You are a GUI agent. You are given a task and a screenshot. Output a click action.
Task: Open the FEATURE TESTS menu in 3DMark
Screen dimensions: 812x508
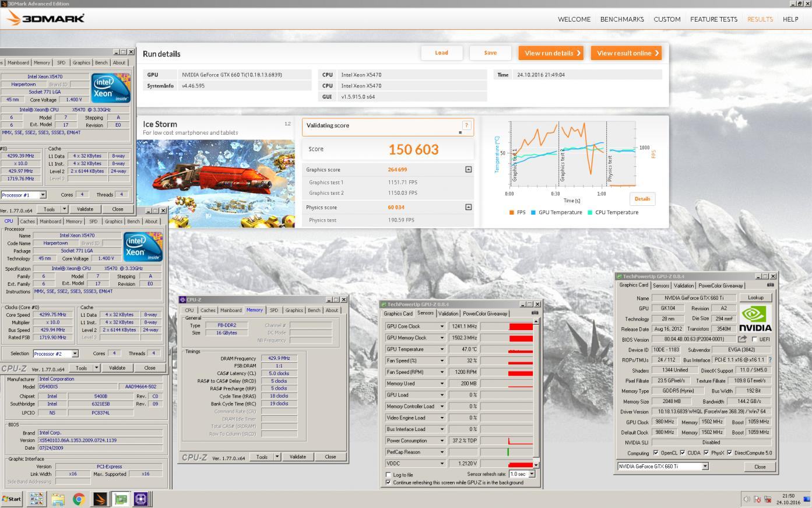coord(713,19)
